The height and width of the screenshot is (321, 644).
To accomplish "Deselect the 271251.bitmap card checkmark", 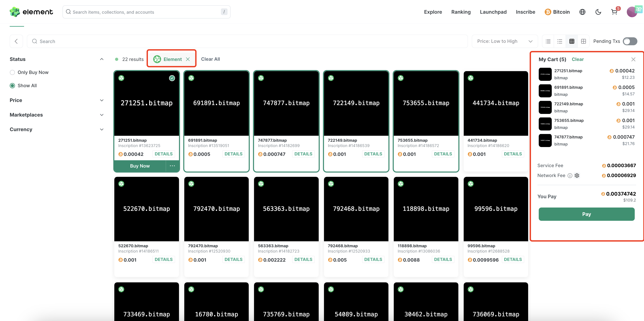I will click(172, 78).
